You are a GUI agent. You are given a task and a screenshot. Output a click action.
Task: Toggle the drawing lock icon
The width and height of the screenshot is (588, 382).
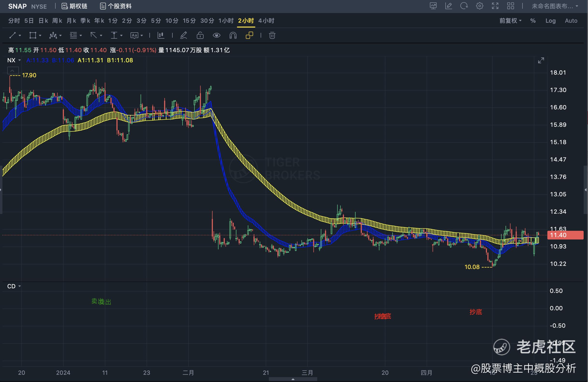(200, 35)
